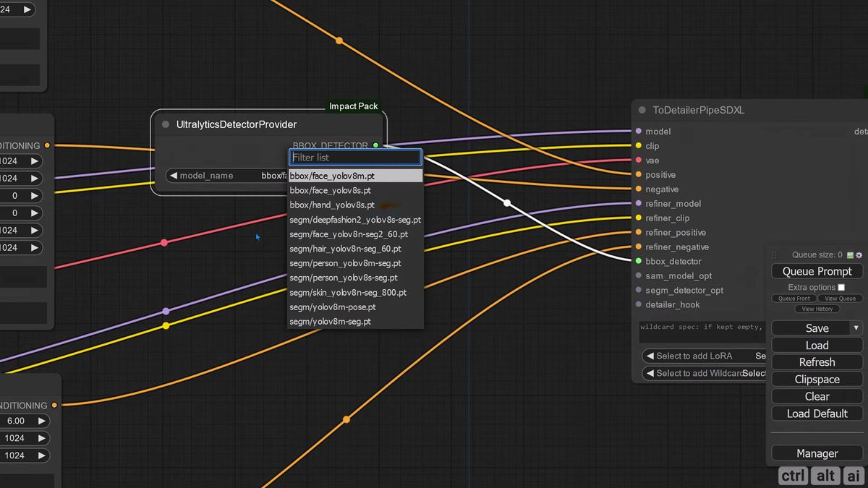This screenshot has width=868, height=488.
Task: Click the clip input socket on ToDetailerPipeSDXL
Action: tap(639, 145)
